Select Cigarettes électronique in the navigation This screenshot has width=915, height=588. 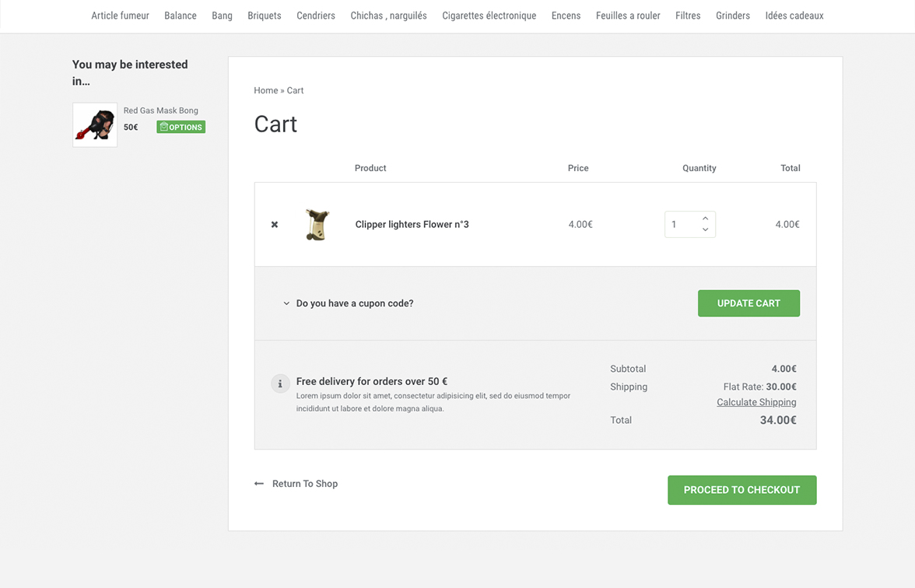[x=489, y=16]
